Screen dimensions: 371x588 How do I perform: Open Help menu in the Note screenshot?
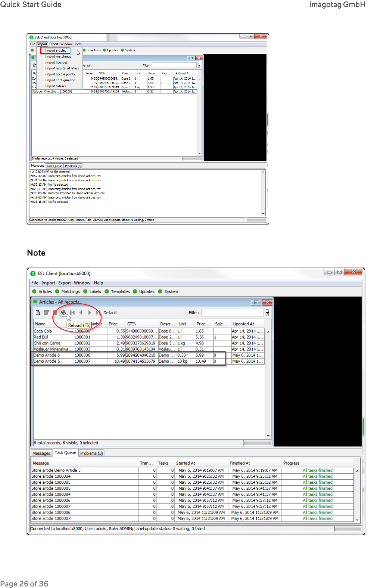[99, 283]
